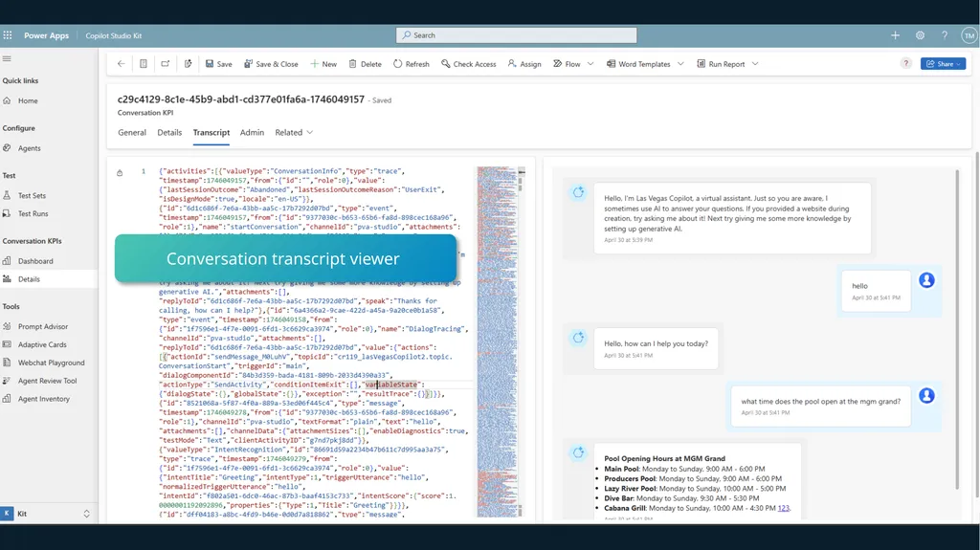Click the Webchat Playground icon
Screen dimensions: 980x550
pos(7,363)
